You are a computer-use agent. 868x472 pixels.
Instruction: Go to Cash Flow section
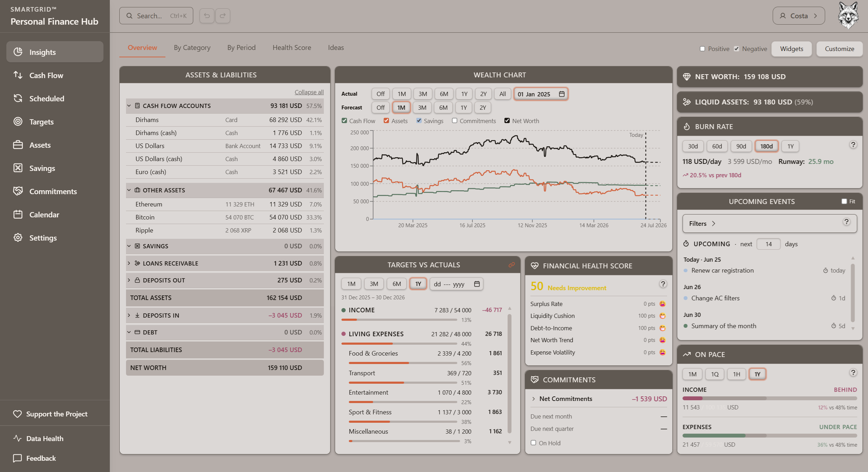click(55, 75)
